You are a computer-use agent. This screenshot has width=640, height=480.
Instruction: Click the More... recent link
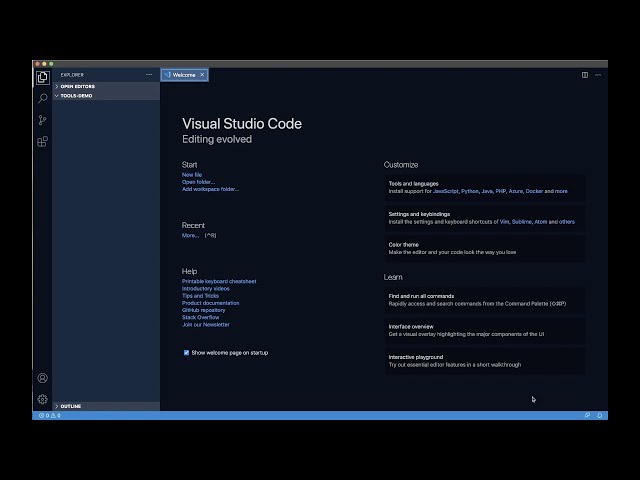[x=190, y=236]
